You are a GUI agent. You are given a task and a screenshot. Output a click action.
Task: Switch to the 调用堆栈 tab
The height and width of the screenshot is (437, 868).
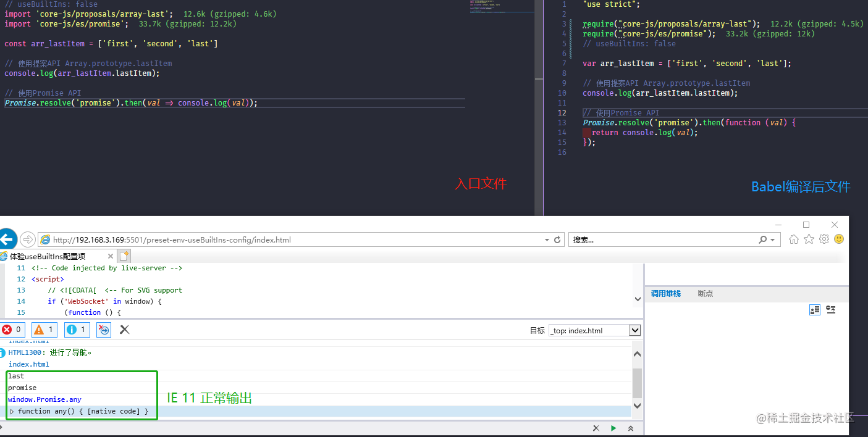pos(665,294)
